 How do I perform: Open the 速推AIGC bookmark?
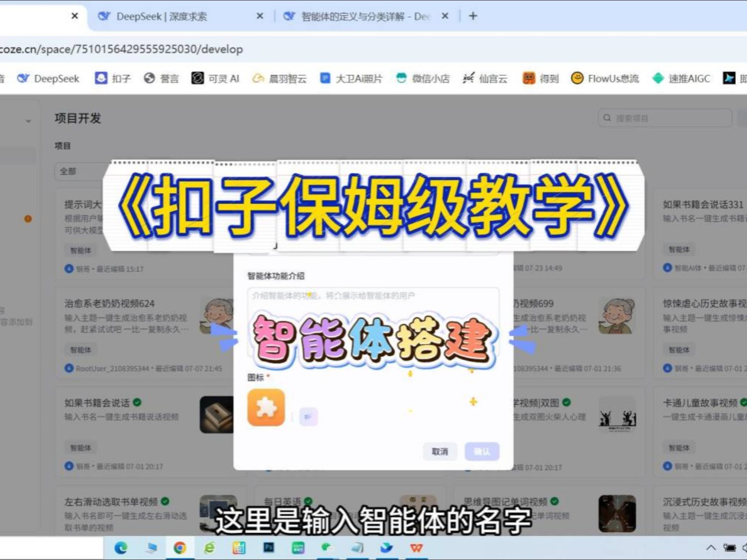click(681, 79)
